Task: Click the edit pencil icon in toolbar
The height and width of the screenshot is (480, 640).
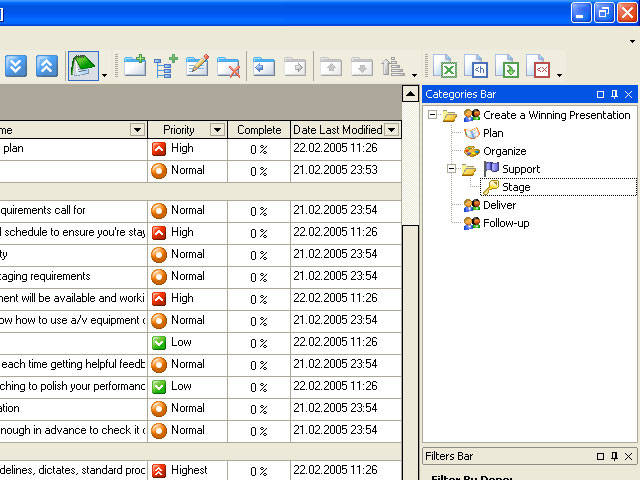Action: click(197, 66)
